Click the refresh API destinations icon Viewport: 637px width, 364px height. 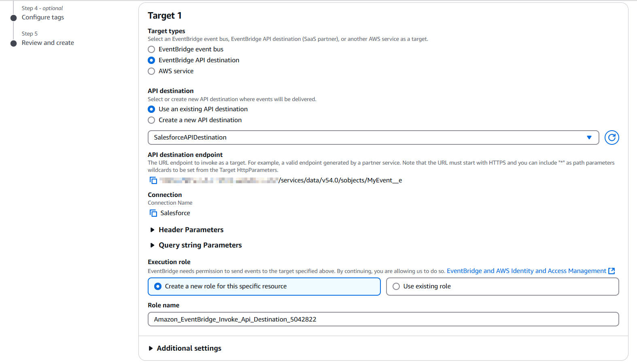[612, 138]
